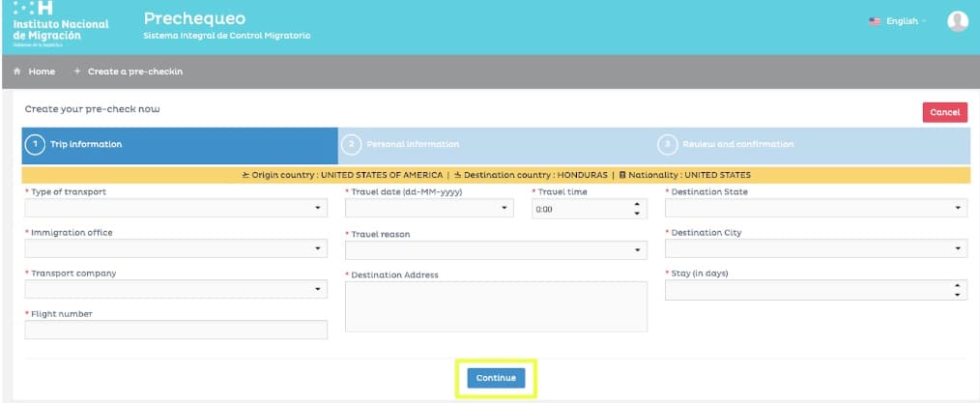Image resolution: width=980 pixels, height=403 pixels.
Task: Click the Instituto Nacional de Migración logo
Action: coord(60,23)
